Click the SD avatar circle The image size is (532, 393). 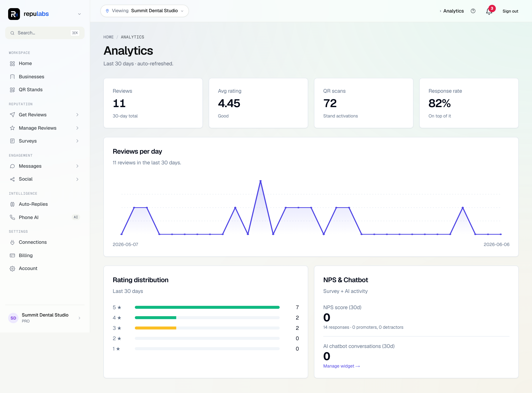13,318
